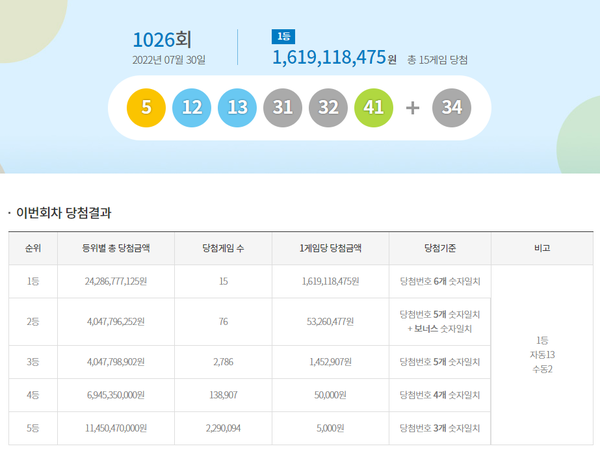Click the bonus ball number 34
Viewport: 600px width, 453px height.
coord(452,108)
